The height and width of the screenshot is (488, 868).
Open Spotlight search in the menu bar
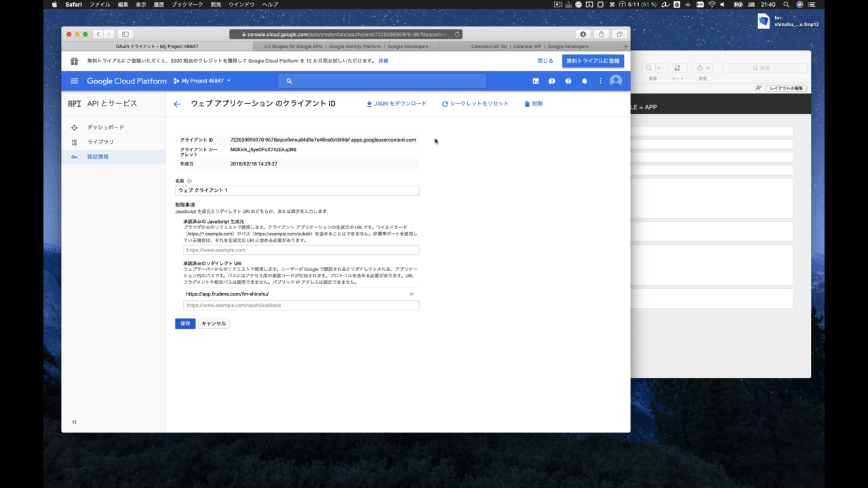pos(787,5)
